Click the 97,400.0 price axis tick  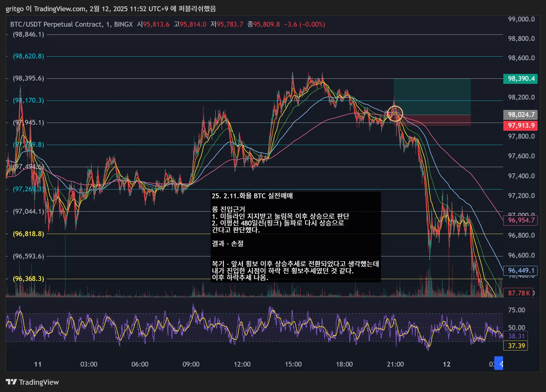tap(521, 176)
